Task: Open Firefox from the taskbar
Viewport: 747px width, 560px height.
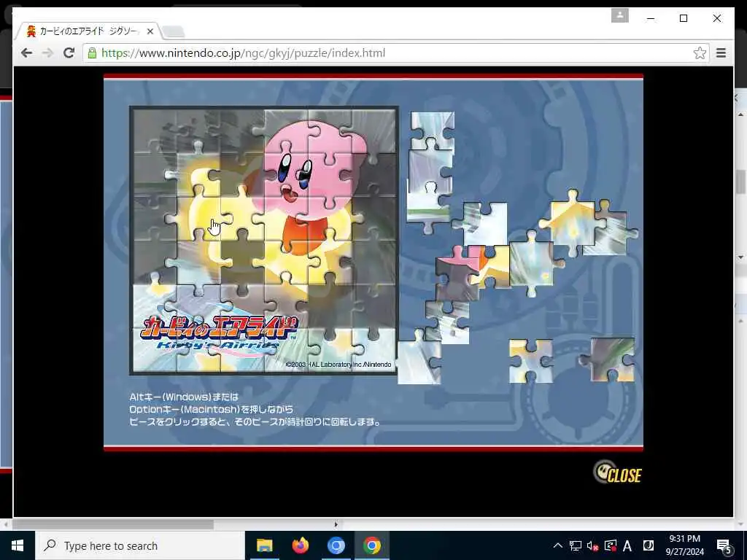Action: pos(300,545)
